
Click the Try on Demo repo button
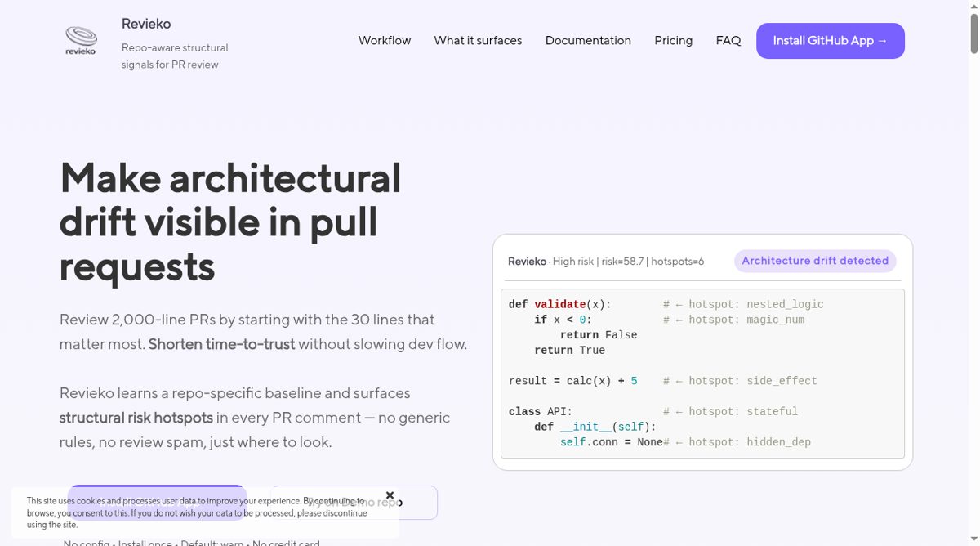354,503
